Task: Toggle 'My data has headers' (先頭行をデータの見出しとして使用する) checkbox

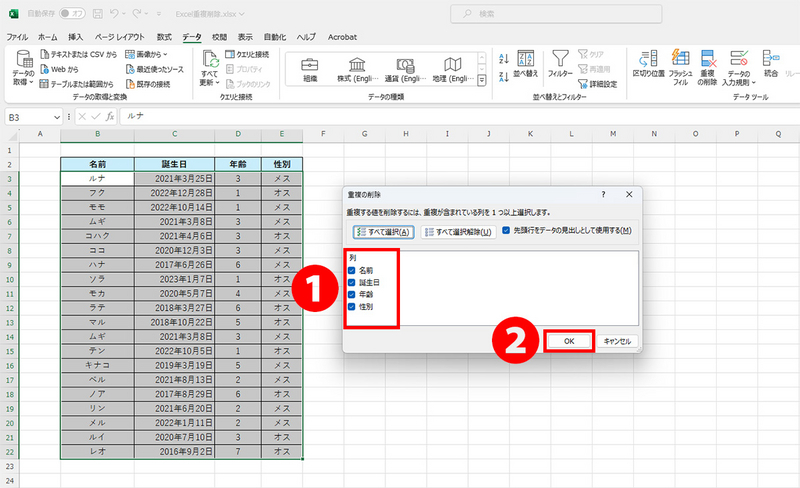Action: coord(506,231)
